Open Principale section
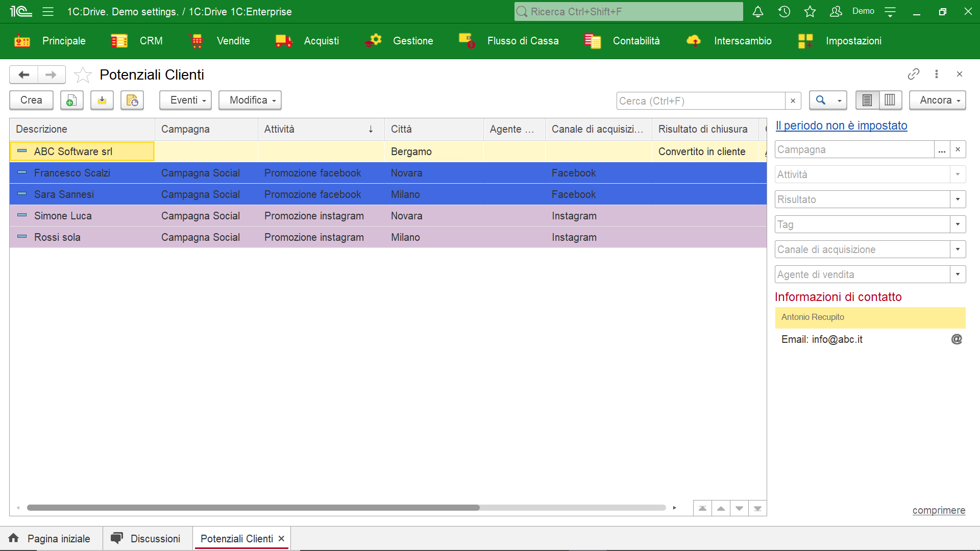This screenshot has height=551, width=980. [x=50, y=41]
